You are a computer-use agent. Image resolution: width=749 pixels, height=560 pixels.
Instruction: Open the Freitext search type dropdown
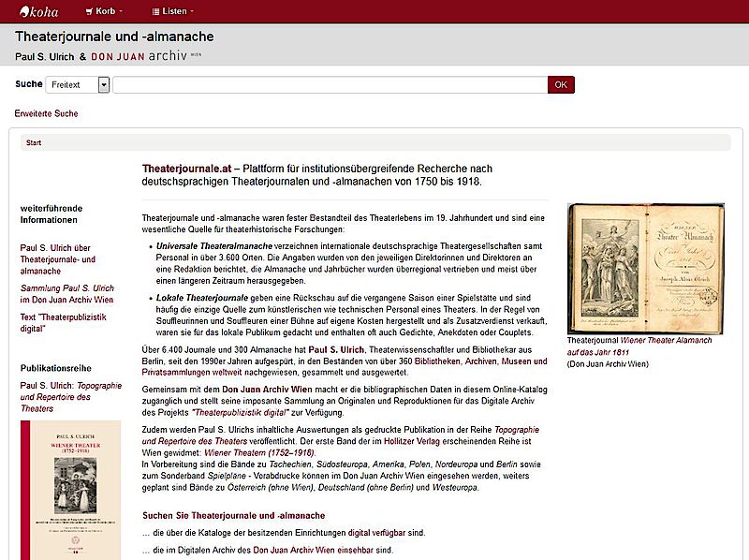pos(79,84)
